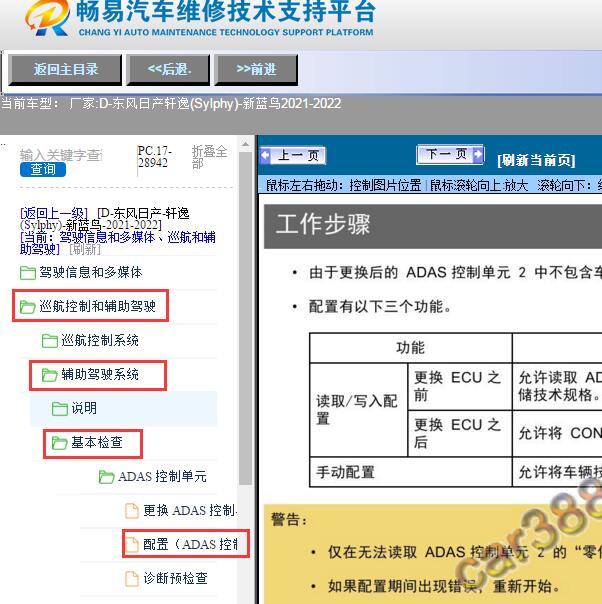Screen dimensions: 602x604
Task: Go back with the <<后退 button
Action: (x=169, y=70)
